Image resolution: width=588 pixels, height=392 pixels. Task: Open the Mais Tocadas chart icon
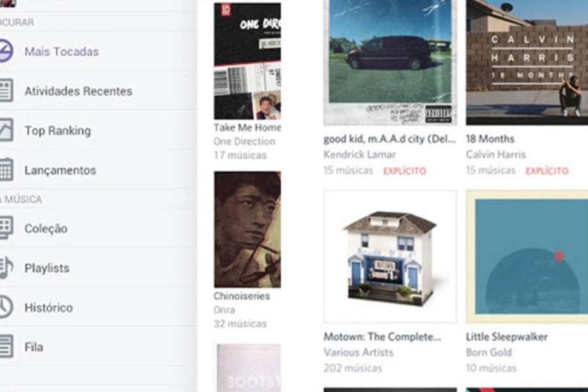point(6,51)
